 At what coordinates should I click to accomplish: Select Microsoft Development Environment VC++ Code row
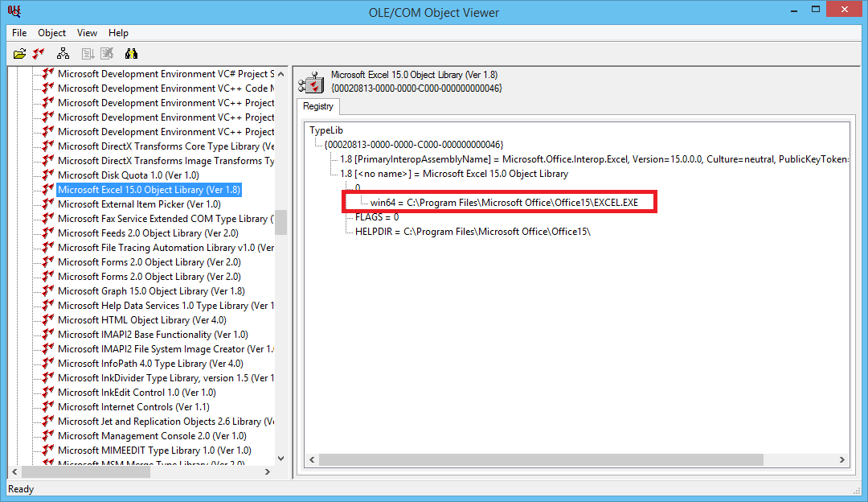click(x=166, y=88)
